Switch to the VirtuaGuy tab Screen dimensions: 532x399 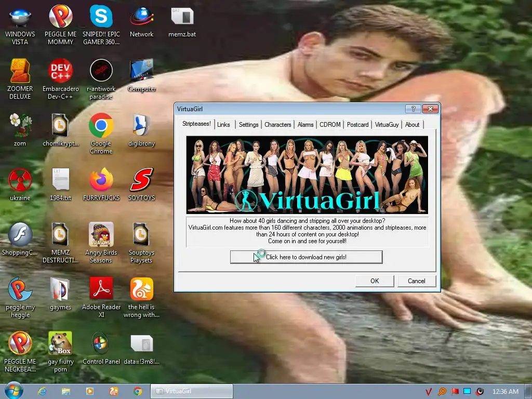coord(387,125)
